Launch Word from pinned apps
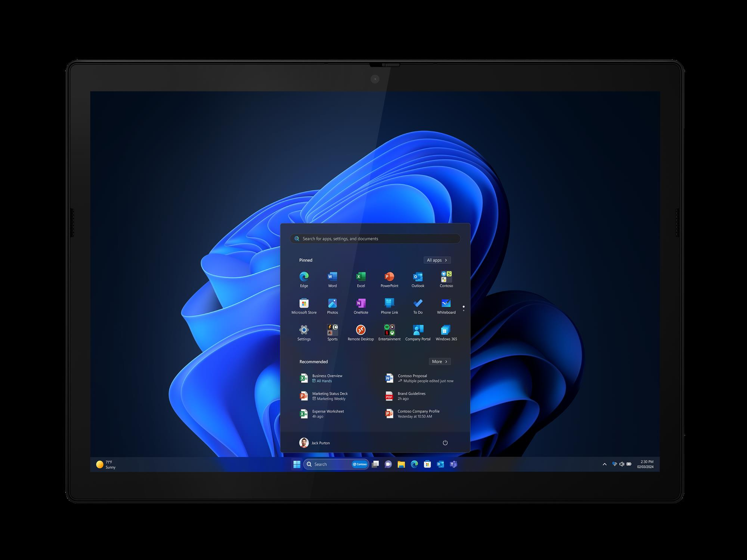Screen dimensions: 747x560 tap(332, 277)
